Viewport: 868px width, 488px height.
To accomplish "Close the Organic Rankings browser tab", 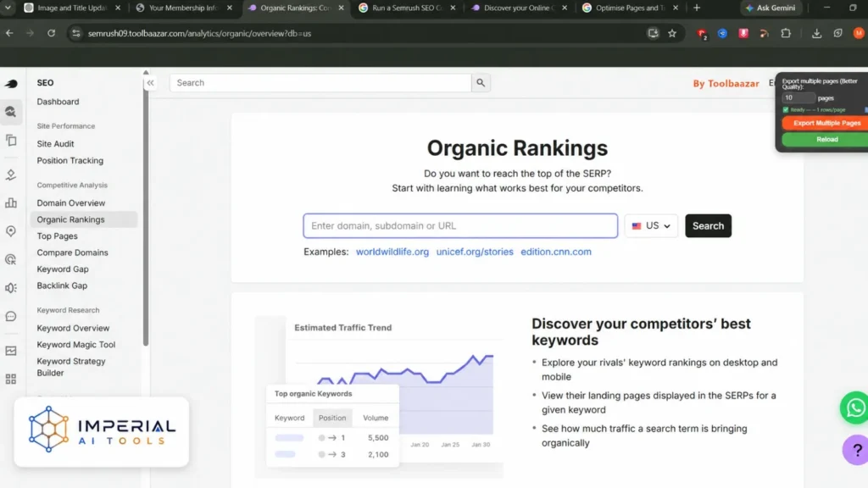I will pyautogui.click(x=341, y=8).
